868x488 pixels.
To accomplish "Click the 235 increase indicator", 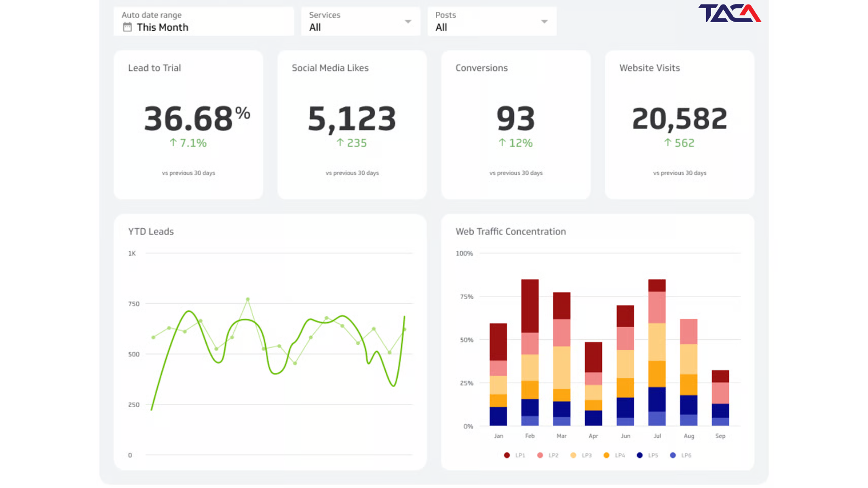I will [x=352, y=143].
